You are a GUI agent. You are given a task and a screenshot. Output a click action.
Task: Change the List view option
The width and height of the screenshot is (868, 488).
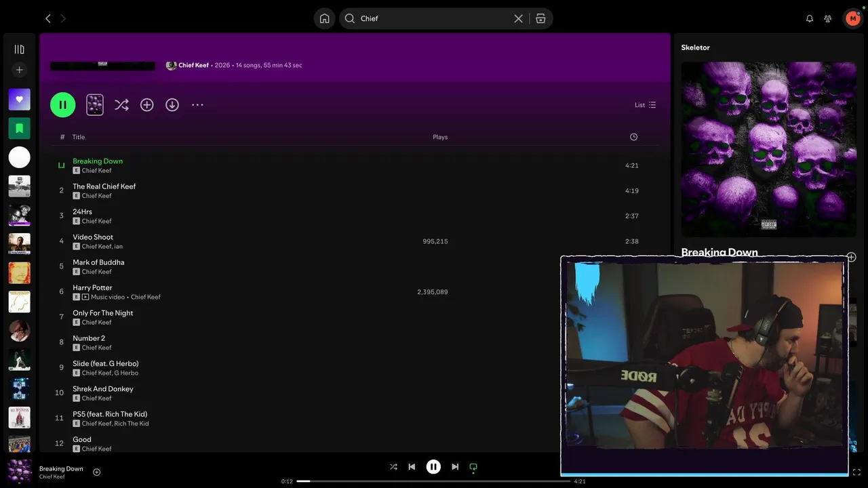645,105
